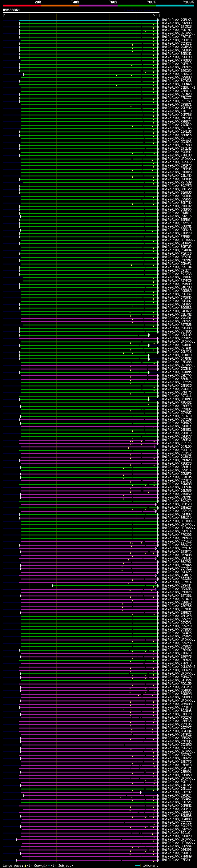
Task: Click hit label UniRef100_Q654A3
Action: pyautogui.click(x=177, y=704)
